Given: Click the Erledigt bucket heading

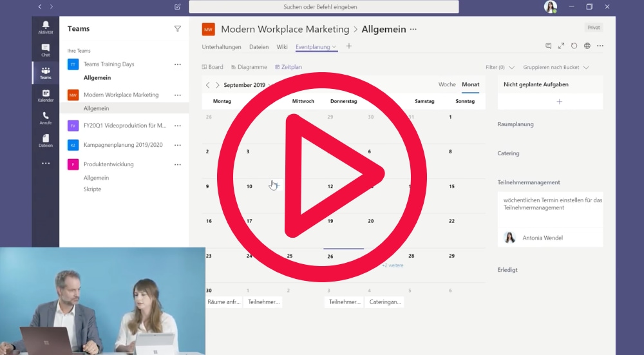Looking at the screenshot, I should (x=507, y=270).
